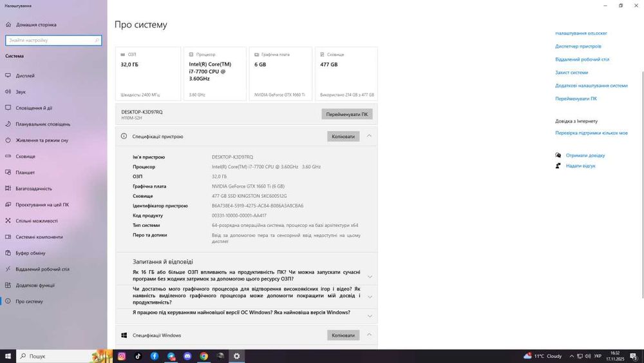
Task: Open Перевірка підтримки кількох мов link
Action: (x=591, y=133)
